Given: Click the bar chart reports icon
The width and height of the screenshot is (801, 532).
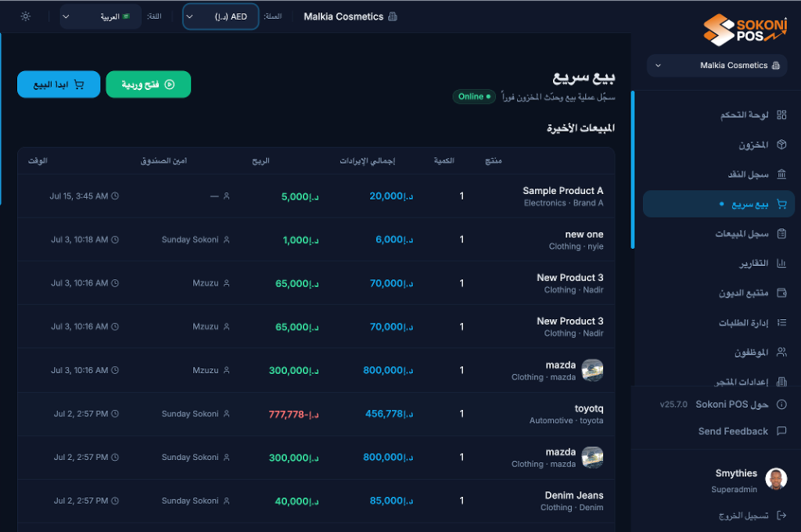Looking at the screenshot, I should (781, 263).
